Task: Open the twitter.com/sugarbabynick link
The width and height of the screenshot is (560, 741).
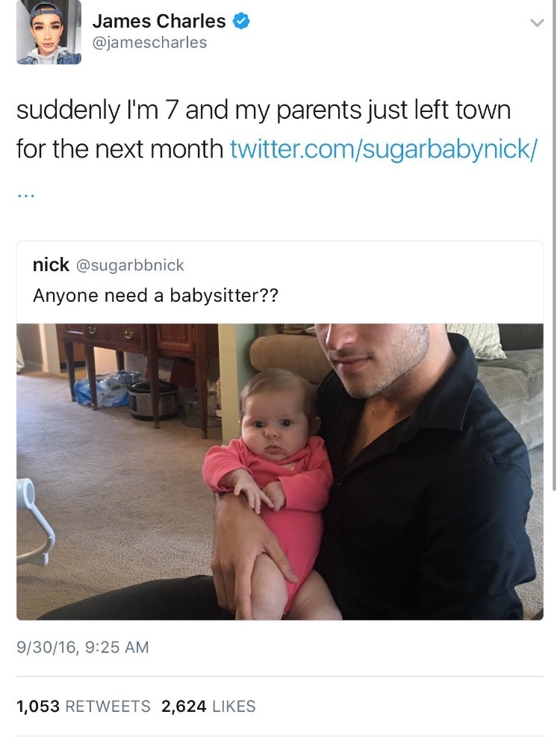Action: click(383, 149)
